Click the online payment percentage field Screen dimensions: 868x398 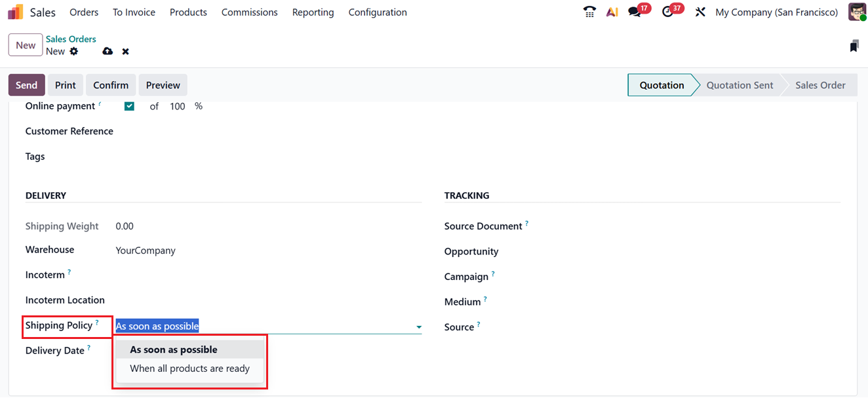pyautogui.click(x=178, y=106)
